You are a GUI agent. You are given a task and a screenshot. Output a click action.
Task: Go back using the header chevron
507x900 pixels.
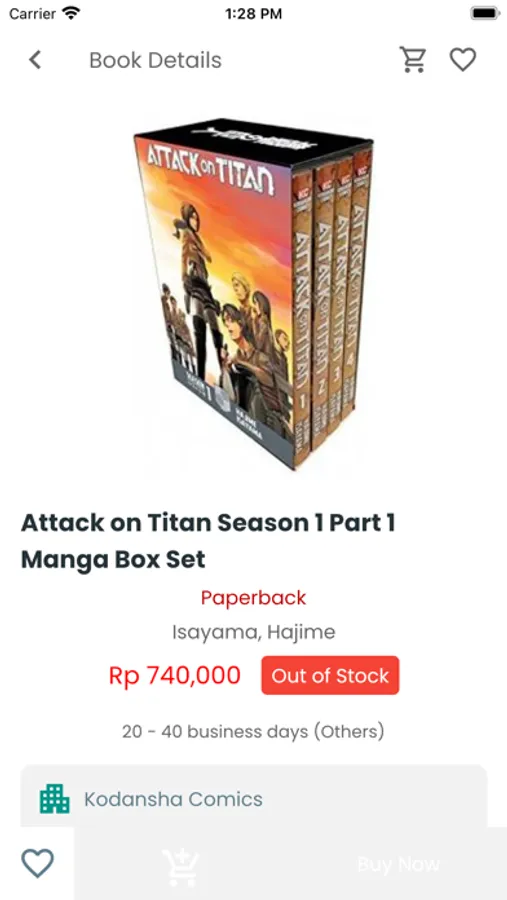(x=35, y=60)
